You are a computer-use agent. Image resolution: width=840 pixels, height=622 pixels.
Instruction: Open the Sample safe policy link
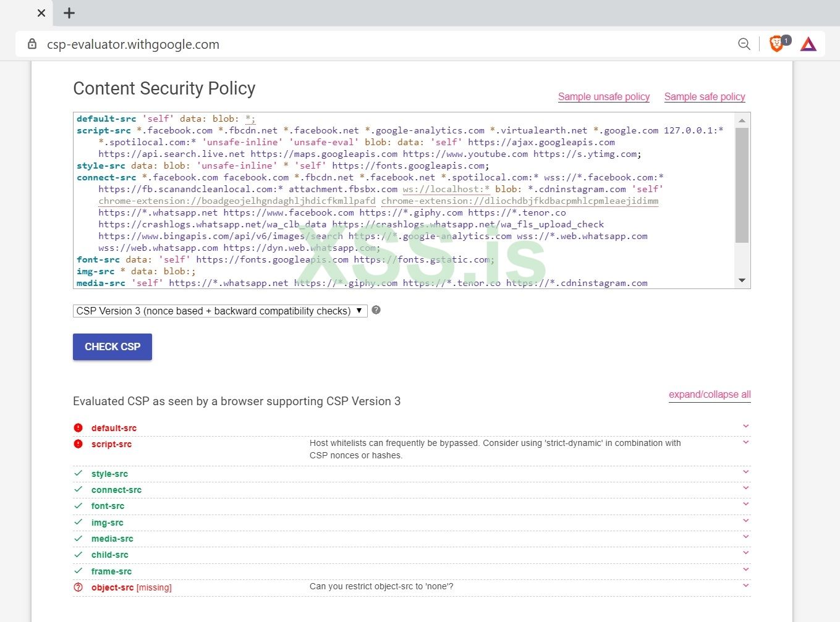coord(705,96)
